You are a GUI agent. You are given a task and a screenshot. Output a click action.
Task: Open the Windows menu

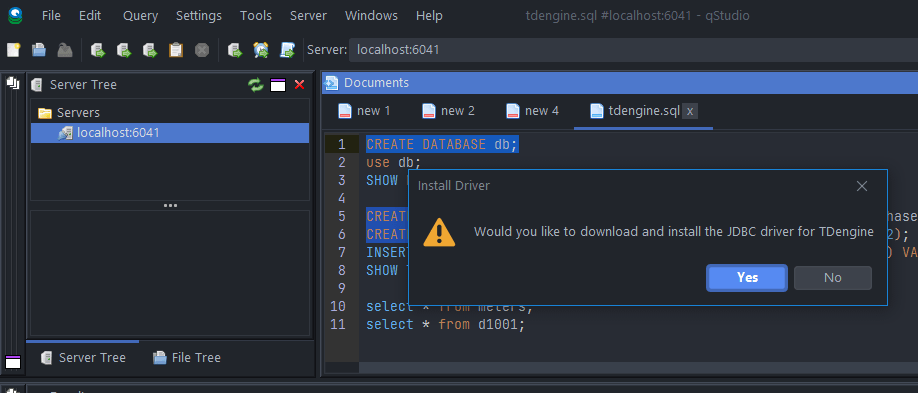(x=371, y=16)
